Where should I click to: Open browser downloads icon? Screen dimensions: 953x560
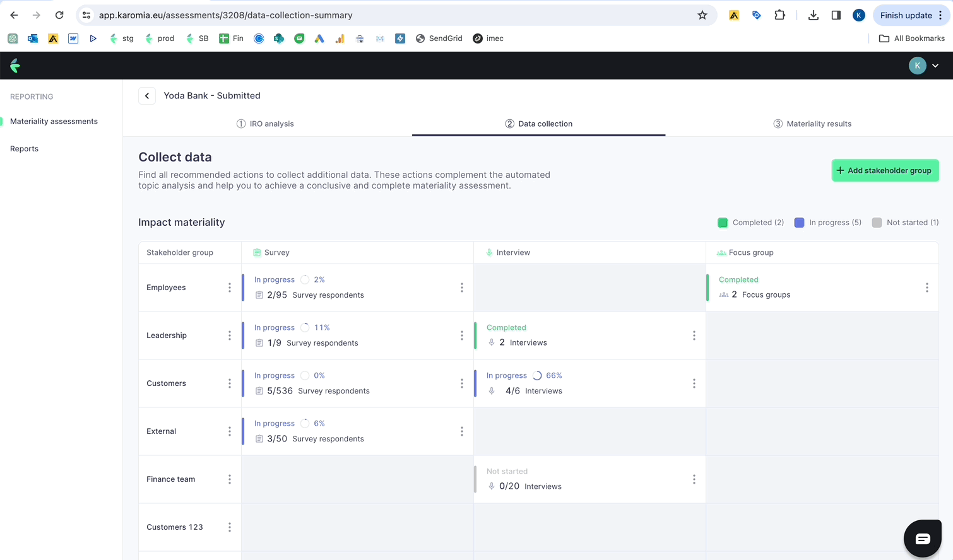click(x=814, y=15)
